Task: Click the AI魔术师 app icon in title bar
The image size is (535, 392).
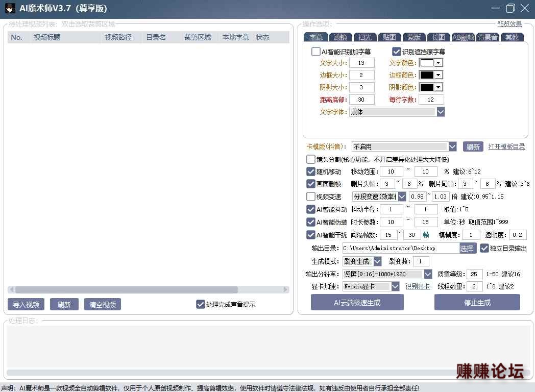Action: 10,9
